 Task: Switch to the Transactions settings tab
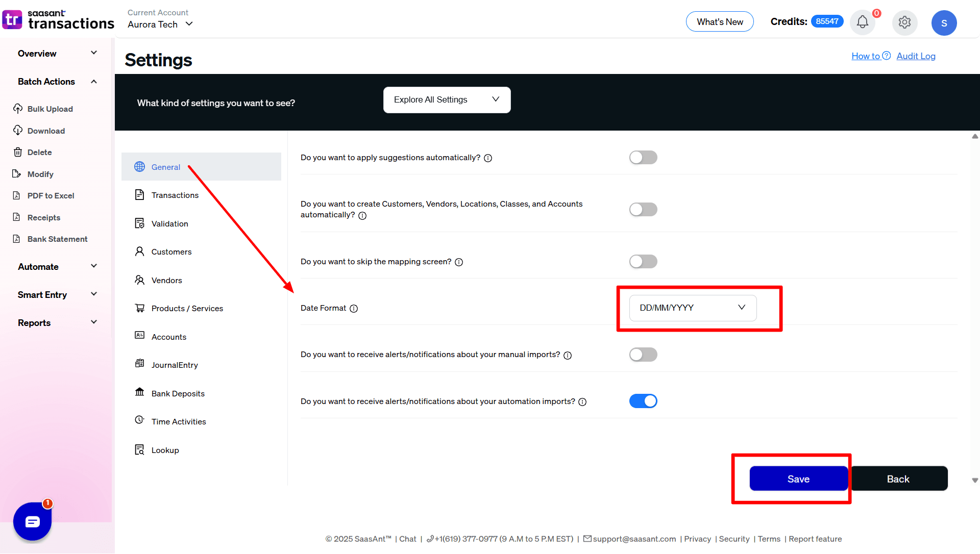click(175, 195)
